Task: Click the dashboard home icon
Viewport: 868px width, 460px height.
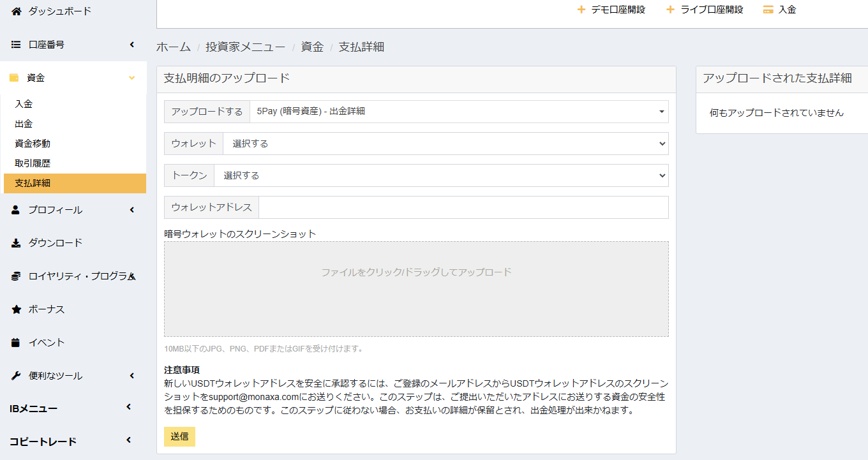Action: click(17, 11)
